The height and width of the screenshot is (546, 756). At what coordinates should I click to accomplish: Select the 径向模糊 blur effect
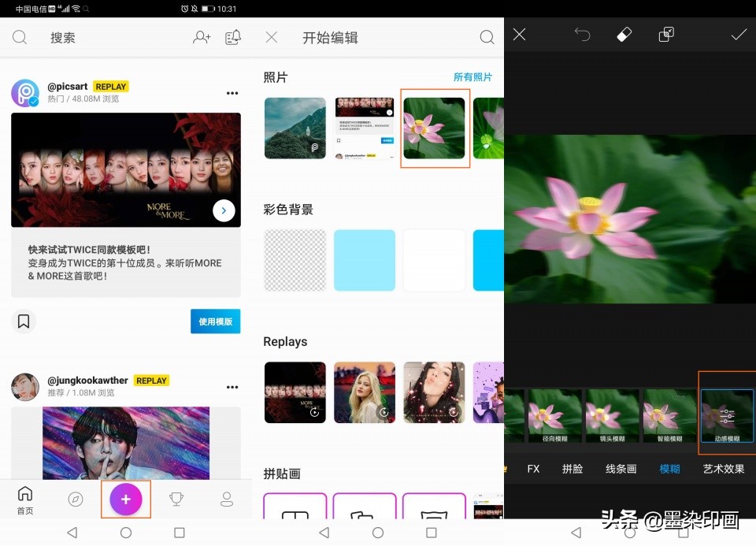click(x=555, y=416)
